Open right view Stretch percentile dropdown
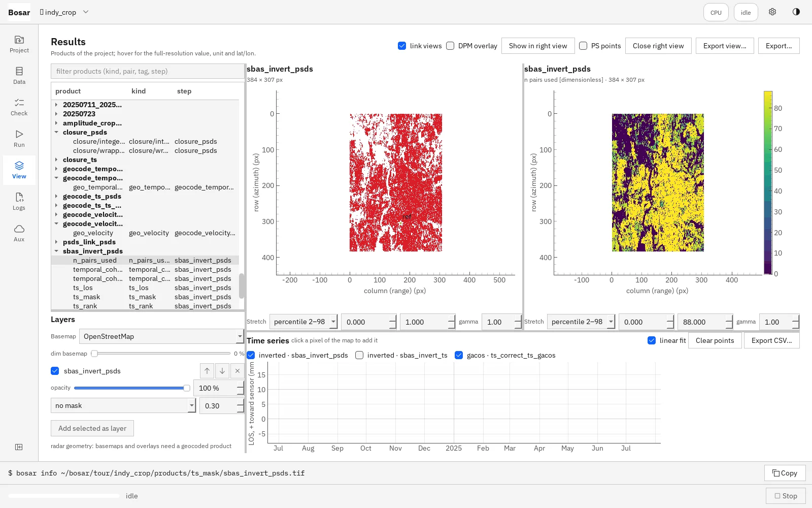The height and width of the screenshot is (508, 812). [581, 322]
